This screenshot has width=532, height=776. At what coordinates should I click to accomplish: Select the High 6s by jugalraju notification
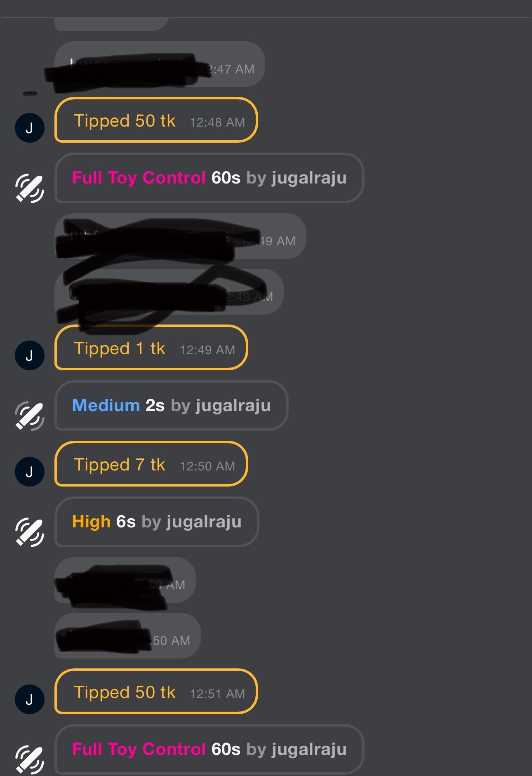pyautogui.click(x=157, y=522)
